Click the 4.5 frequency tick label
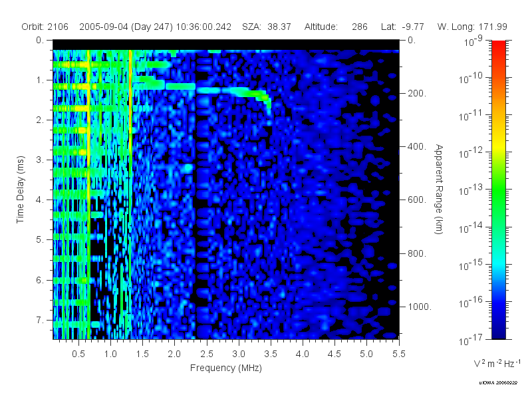Viewport: 532px width, 399px height. pos(334,354)
